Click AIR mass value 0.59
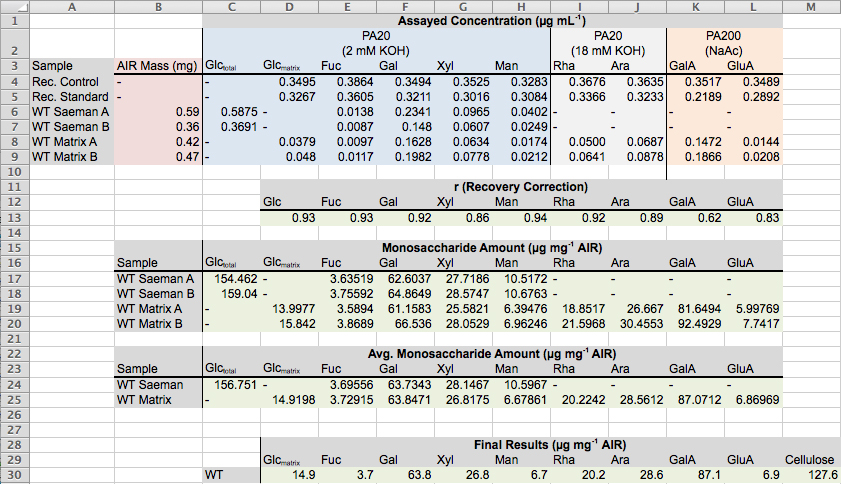This screenshot has height=484, width=841. pyautogui.click(x=158, y=112)
